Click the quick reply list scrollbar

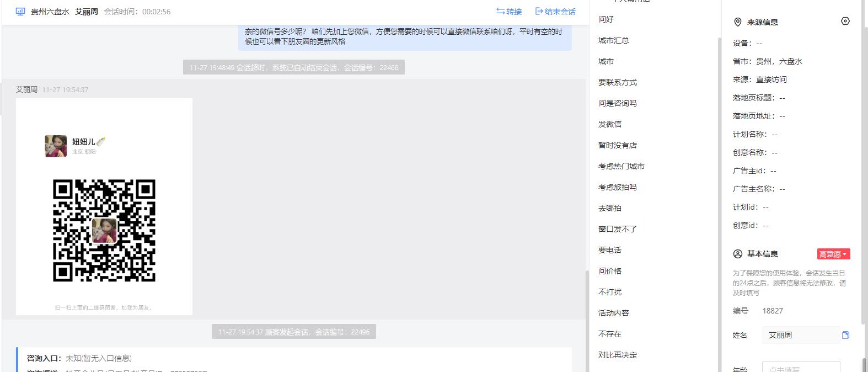coord(719,204)
